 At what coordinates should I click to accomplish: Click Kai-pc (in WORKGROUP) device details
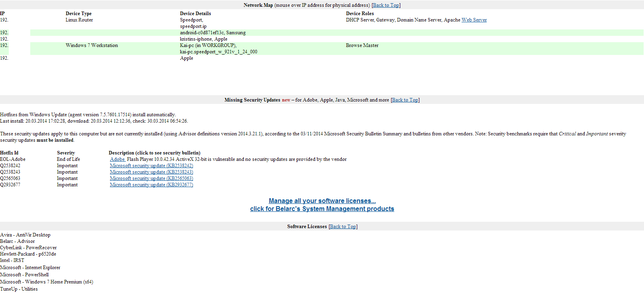tap(208, 45)
